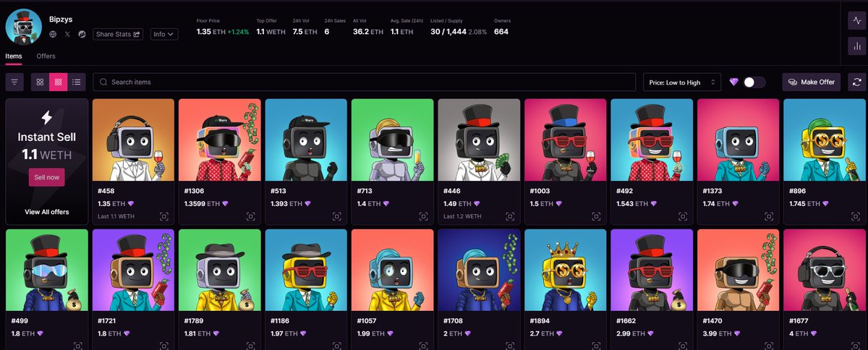Viewport: 868px width, 350px height.
Task: Open the #1662 purple background robot thumbnail
Action: 652,270
